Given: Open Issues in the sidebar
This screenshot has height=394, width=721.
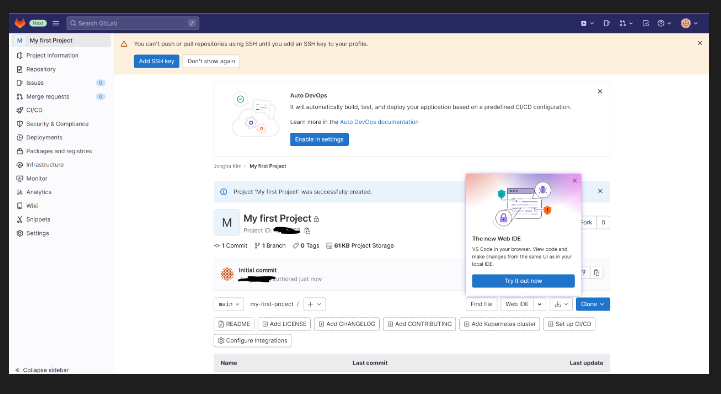Looking at the screenshot, I should [x=62, y=83].
